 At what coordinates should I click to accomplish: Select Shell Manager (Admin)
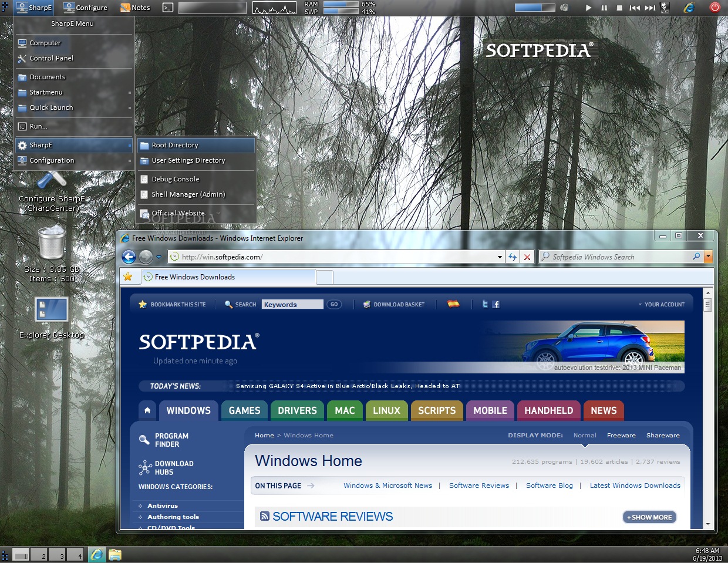pyautogui.click(x=196, y=194)
